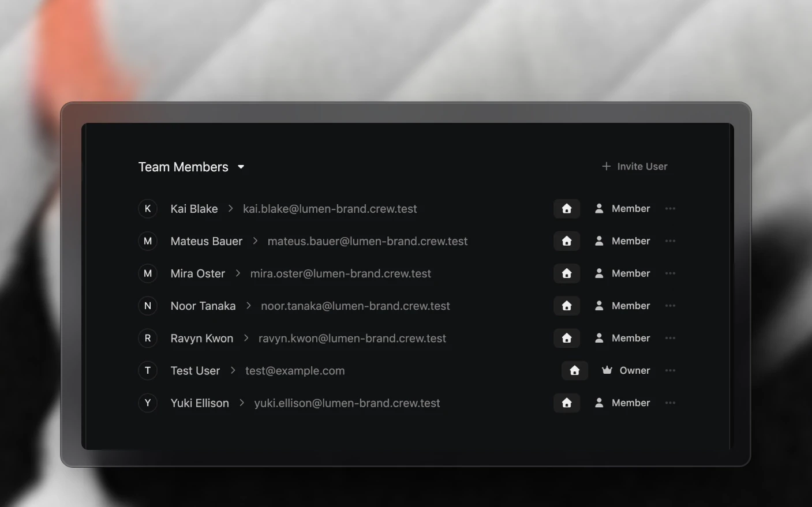
Task: Open the more options menu for Test User
Action: [x=670, y=370]
